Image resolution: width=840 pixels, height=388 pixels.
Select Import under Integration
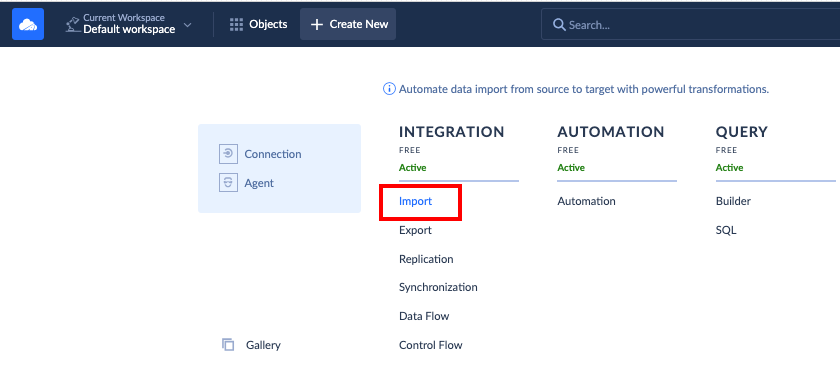pos(415,202)
